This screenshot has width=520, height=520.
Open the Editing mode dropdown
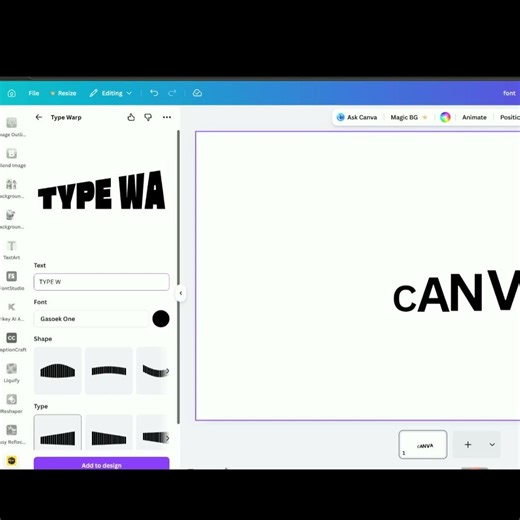coord(110,93)
